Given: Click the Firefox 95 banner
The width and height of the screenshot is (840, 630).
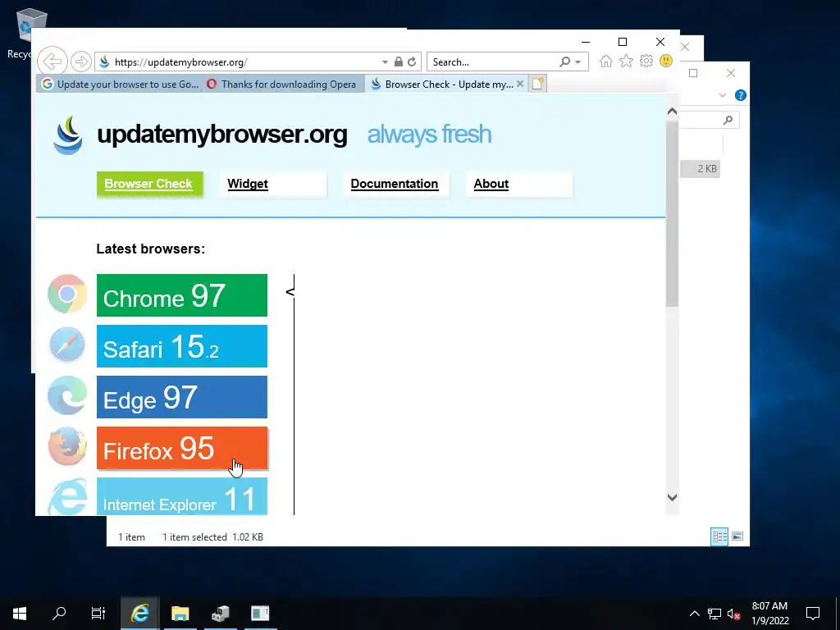Looking at the screenshot, I should click(181, 448).
